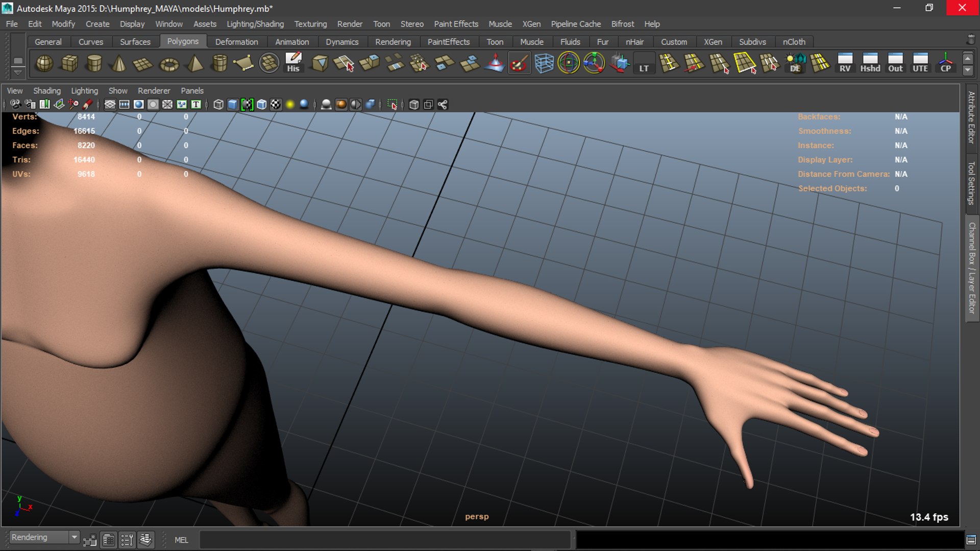Viewport: 980px width, 551px height.
Task: Create a polygon plane from the shelf
Action: pos(143,63)
